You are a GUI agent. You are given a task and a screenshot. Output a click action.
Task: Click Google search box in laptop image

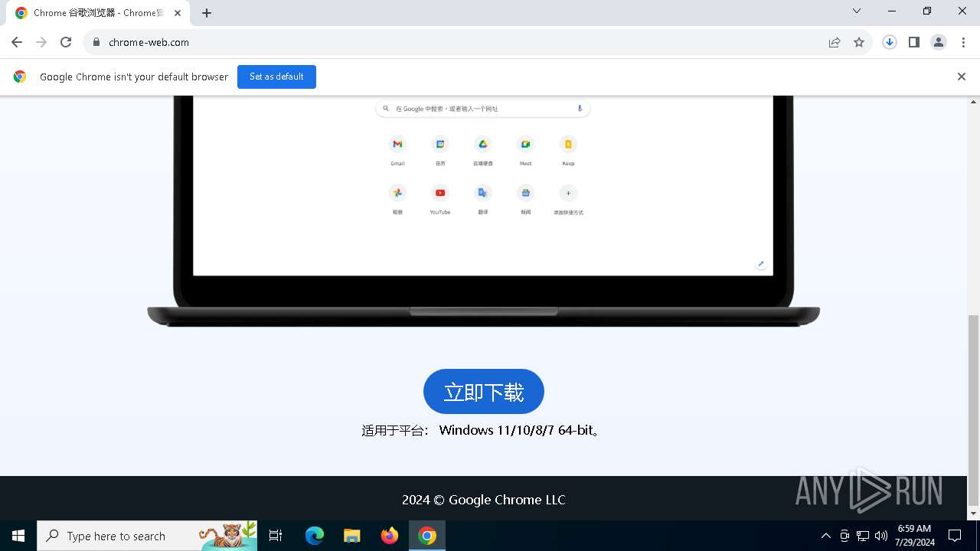(x=483, y=109)
